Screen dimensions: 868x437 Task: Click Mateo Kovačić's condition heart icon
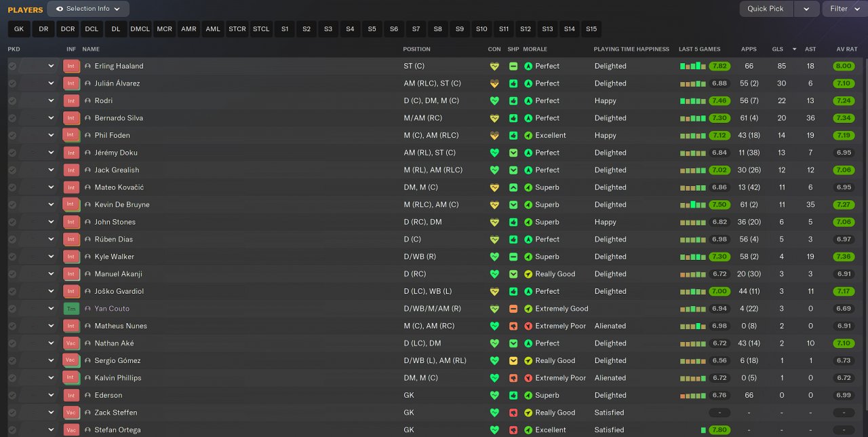click(x=494, y=187)
